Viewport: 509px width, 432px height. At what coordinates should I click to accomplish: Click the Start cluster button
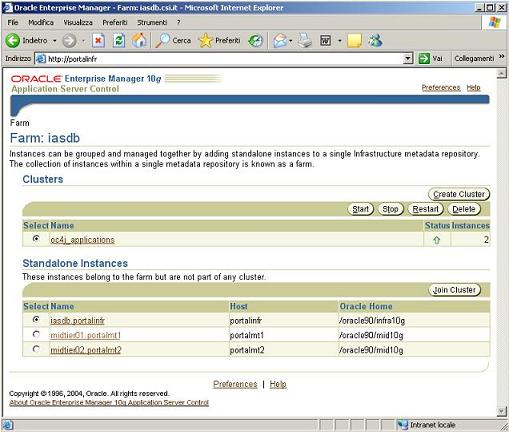(x=361, y=209)
